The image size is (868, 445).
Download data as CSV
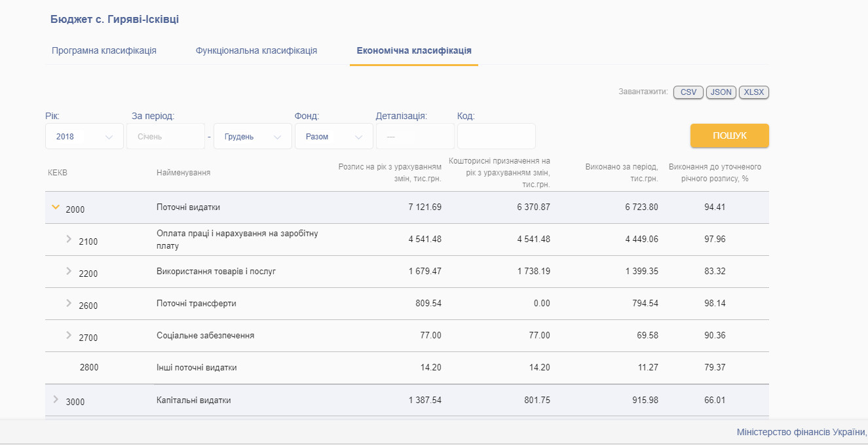coord(689,92)
